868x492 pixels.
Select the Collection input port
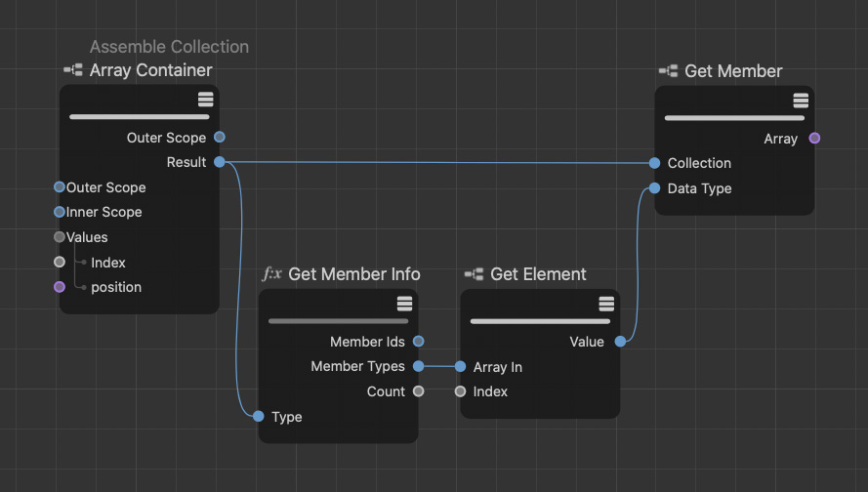pos(654,163)
